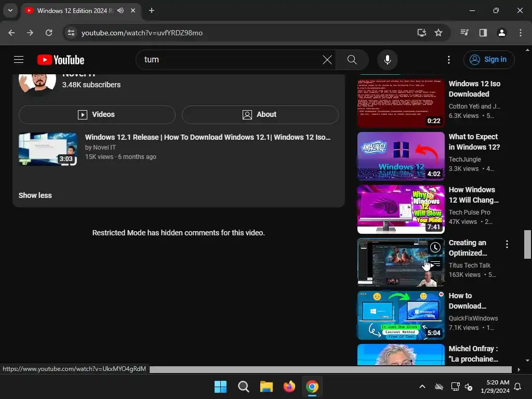Open File Explorer from taskbar
Viewport: 532px width, 399px height.
267,387
